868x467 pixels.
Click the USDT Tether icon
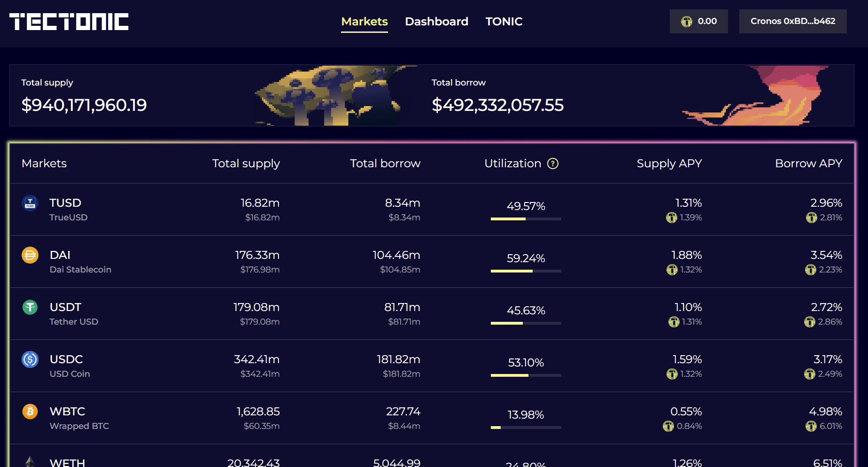[x=30, y=307]
